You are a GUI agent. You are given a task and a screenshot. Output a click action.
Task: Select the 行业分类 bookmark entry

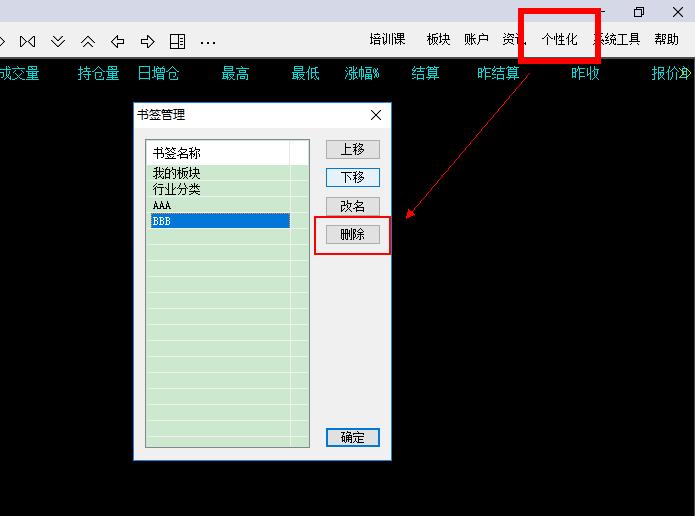click(x=177, y=189)
